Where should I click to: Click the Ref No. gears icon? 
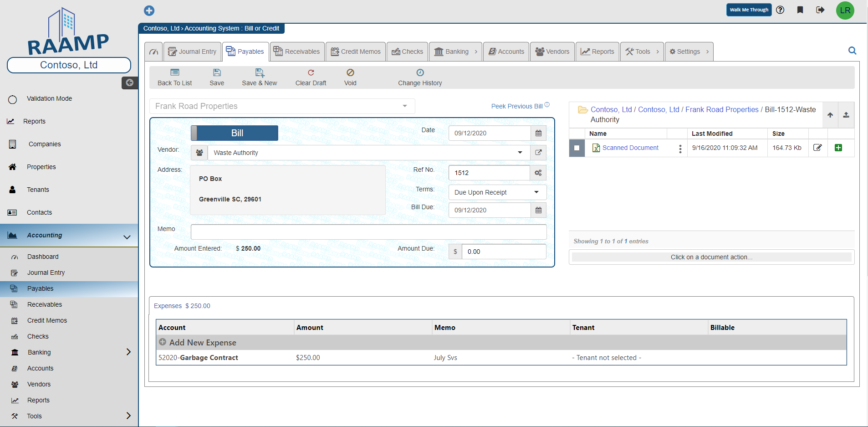click(x=538, y=173)
